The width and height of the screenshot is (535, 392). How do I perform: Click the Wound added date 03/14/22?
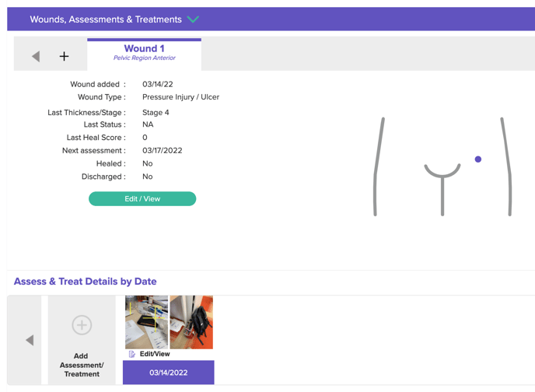(158, 84)
